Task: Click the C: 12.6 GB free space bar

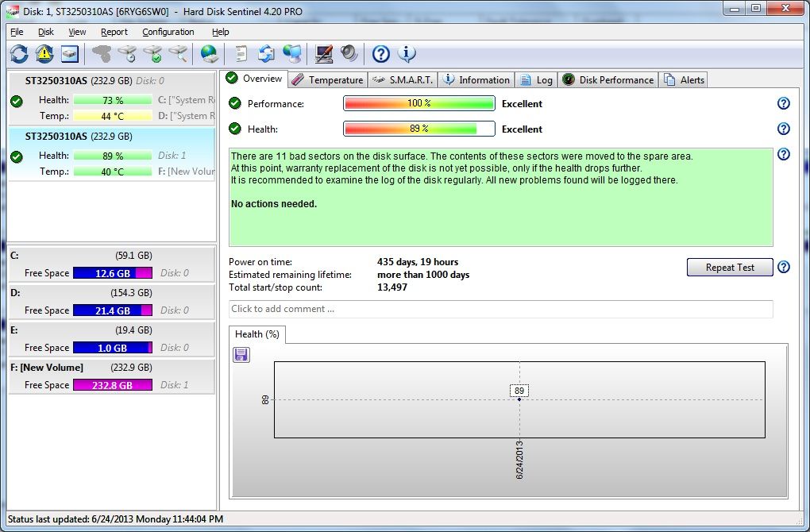Action: pyautogui.click(x=113, y=273)
